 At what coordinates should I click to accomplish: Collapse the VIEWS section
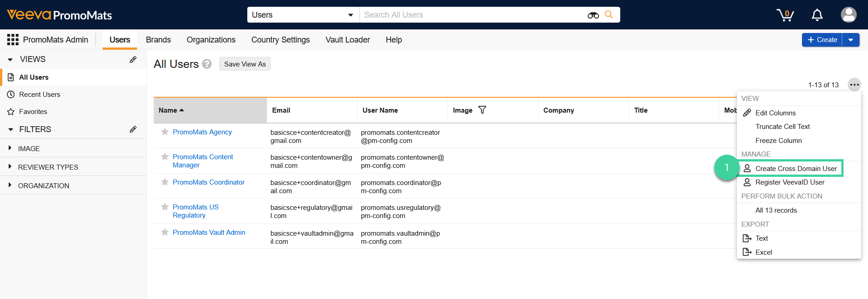[x=10, y=59]
